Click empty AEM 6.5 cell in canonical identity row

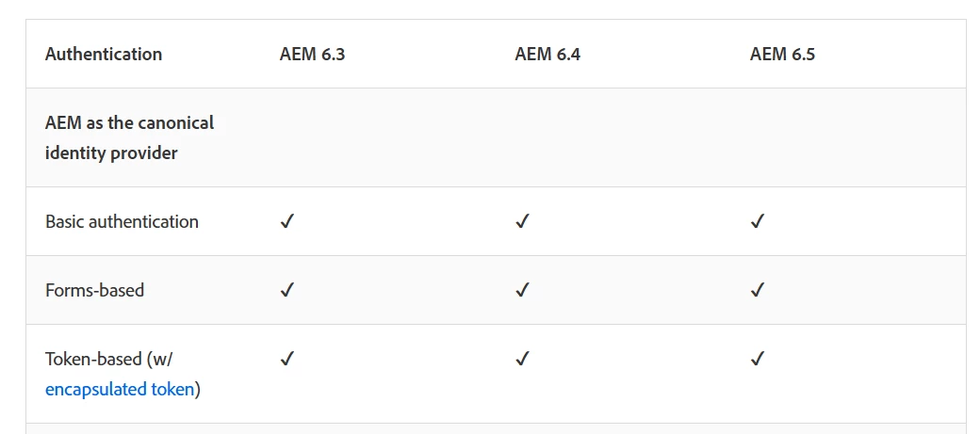coord(848,137)
